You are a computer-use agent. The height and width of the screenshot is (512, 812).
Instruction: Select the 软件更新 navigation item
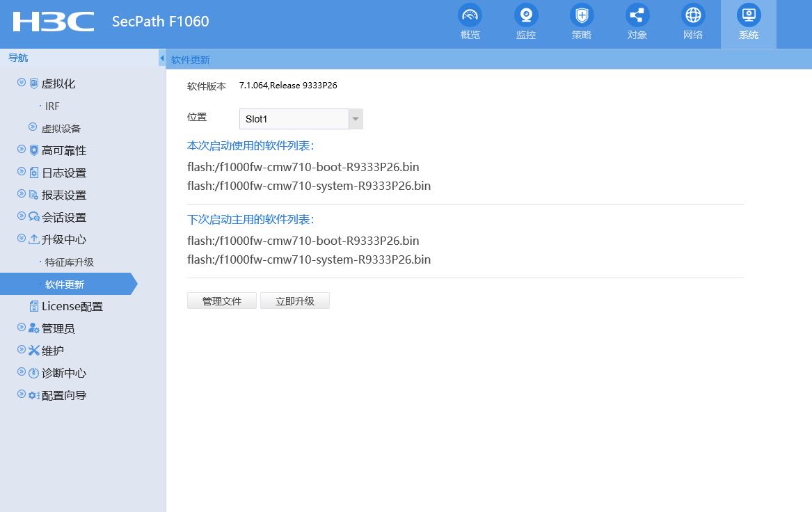(x=65, y=285)
